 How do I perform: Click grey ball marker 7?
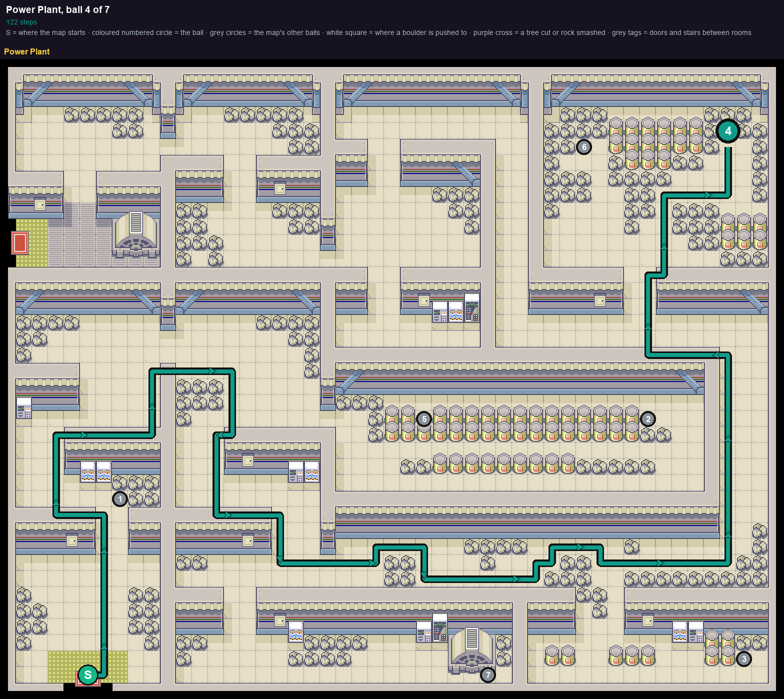(488, 675)
